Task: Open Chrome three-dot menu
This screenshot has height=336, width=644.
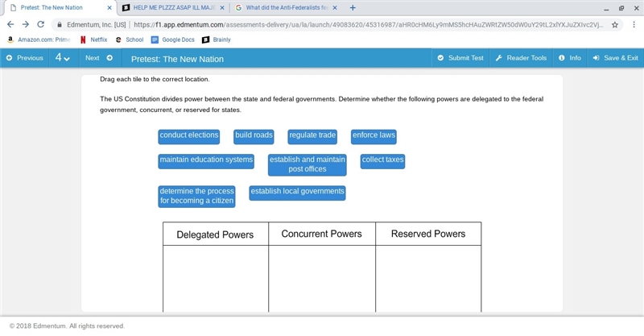Action: pos(634,25)
